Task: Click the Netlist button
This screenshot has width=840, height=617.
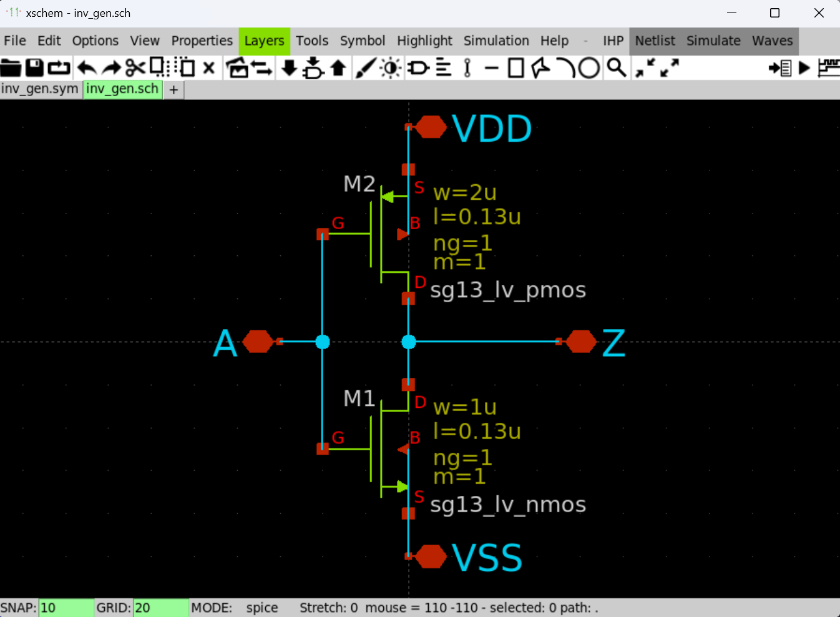Action: click(x=655, y=41)
